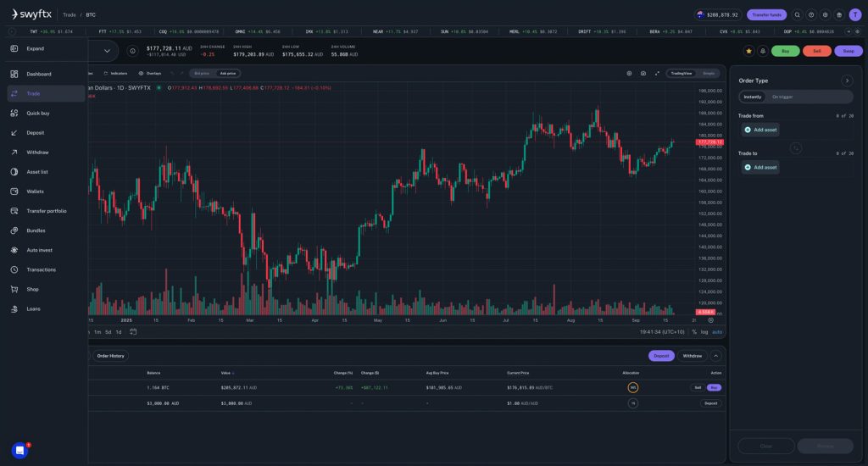
Task: Open Wallets from the sidebar
Action: point(35,191)
